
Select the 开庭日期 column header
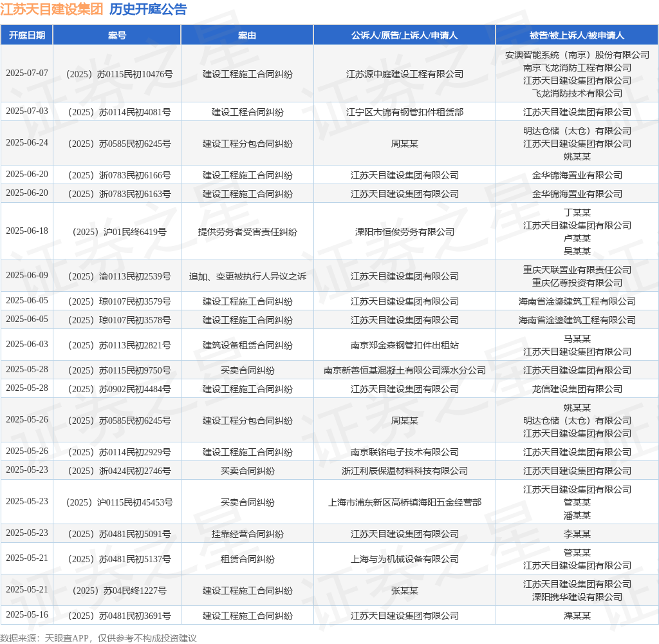tap(27, 35)
